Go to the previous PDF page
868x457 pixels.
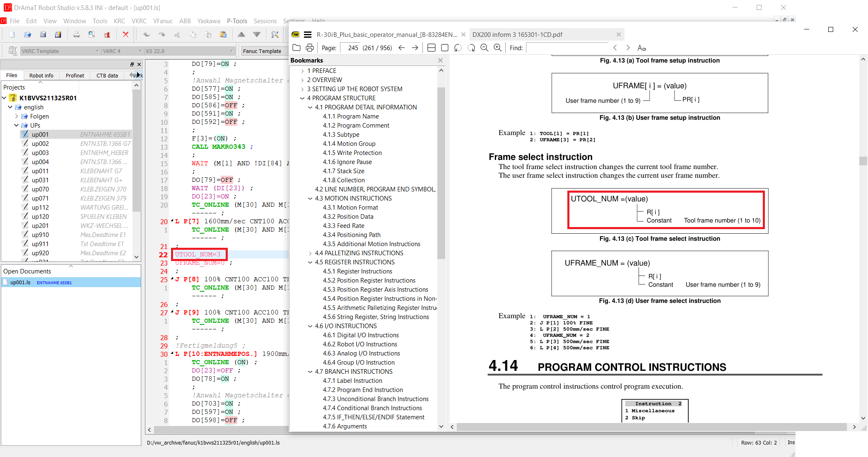[x=402, y=48]
